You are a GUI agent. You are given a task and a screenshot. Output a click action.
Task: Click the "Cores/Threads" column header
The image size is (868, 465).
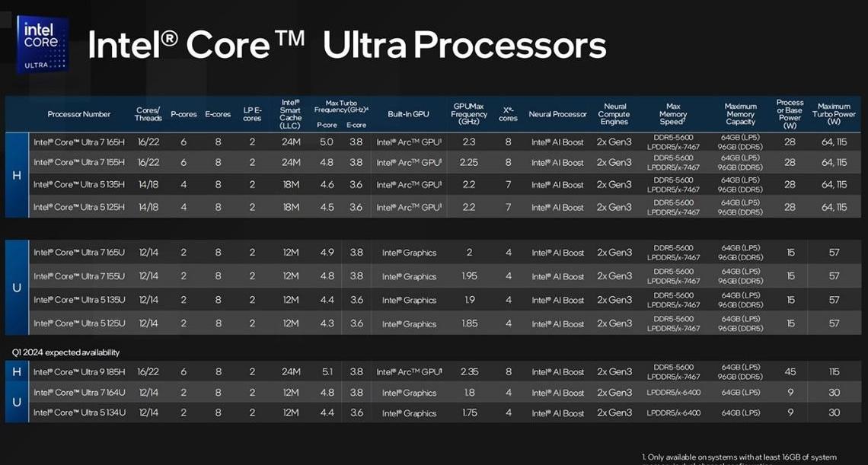148,114
